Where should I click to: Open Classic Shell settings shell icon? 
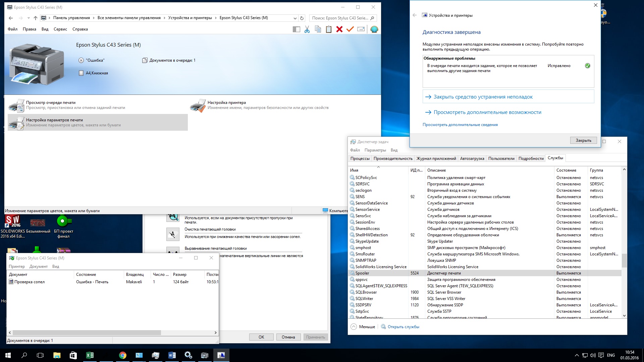pos(374,29)
